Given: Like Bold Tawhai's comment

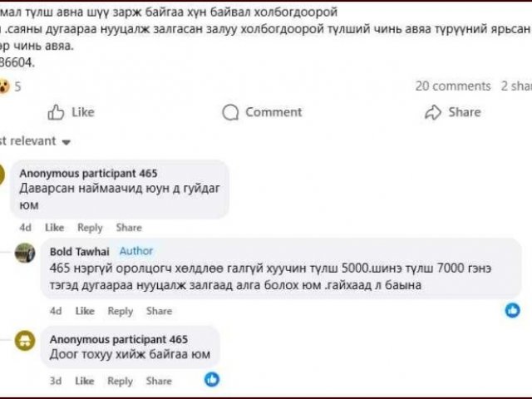Looking at the screenshot, I should coord(85,311).
